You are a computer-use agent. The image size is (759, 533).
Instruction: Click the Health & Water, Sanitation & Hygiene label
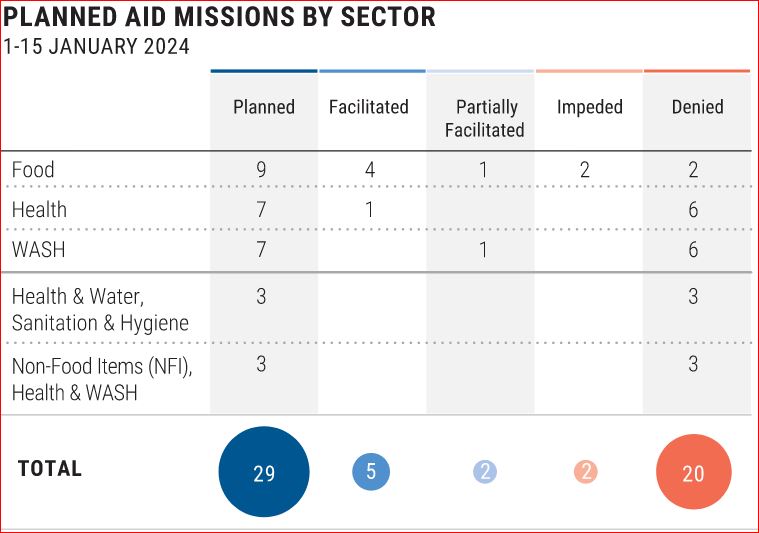[100, 310]
